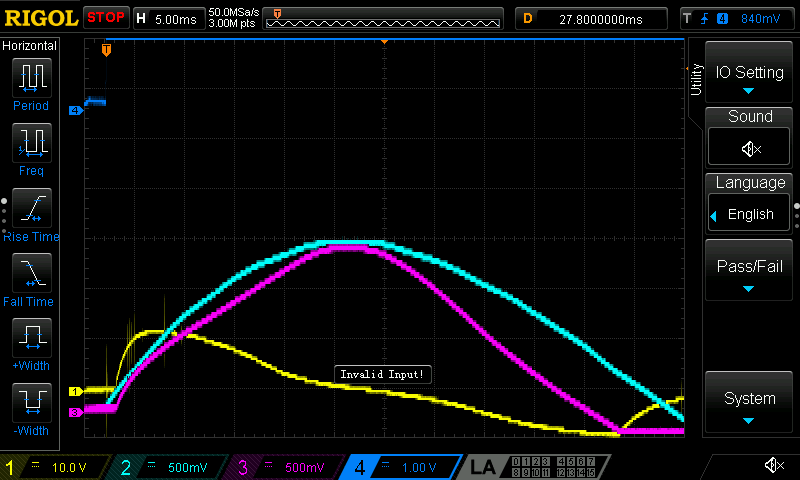Change the Language English selector

click(x=750, y=214)
